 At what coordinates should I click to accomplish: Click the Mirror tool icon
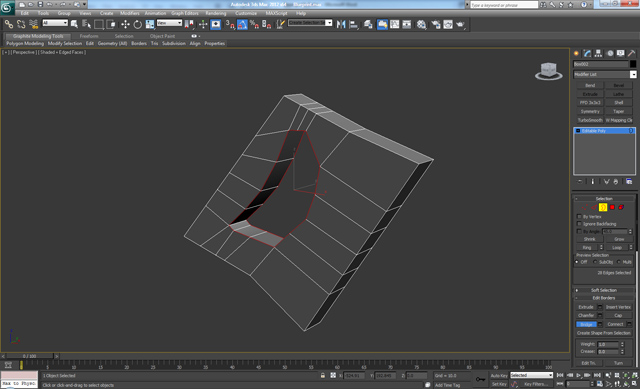(341, 24)
